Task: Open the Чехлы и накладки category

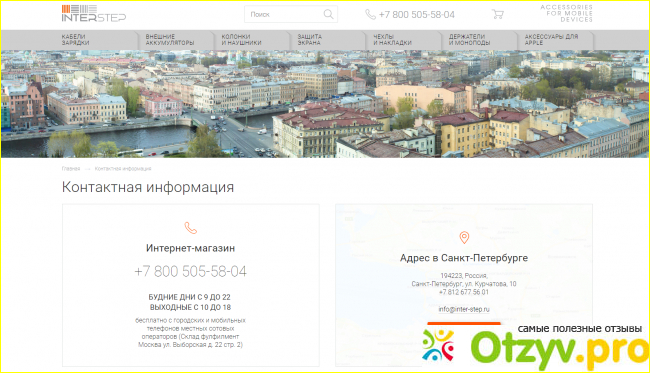Action: [x=392, y=40]
